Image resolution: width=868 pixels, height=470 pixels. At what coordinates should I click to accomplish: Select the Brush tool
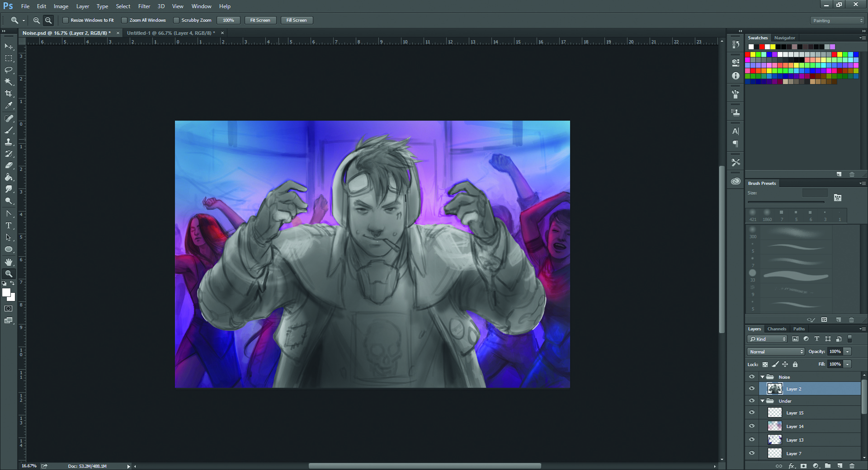(x=9, y=130)
